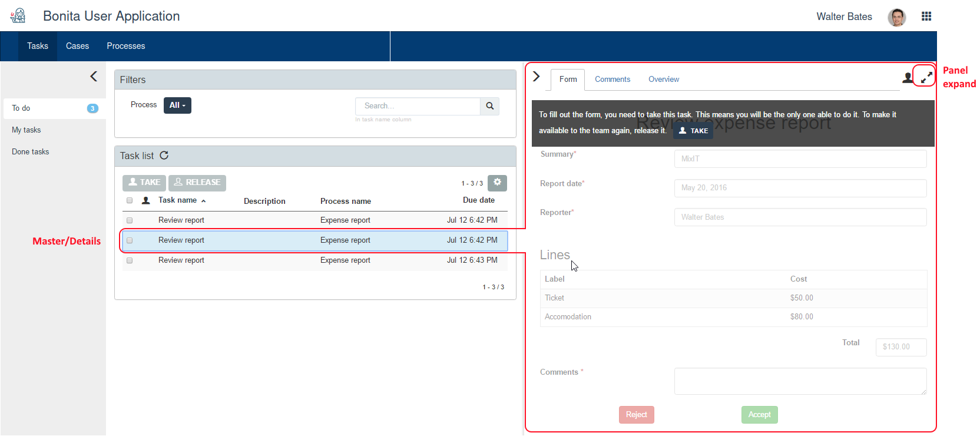Open task list settings gear
Screen dimensions: 980x436
tap(497, 183)
